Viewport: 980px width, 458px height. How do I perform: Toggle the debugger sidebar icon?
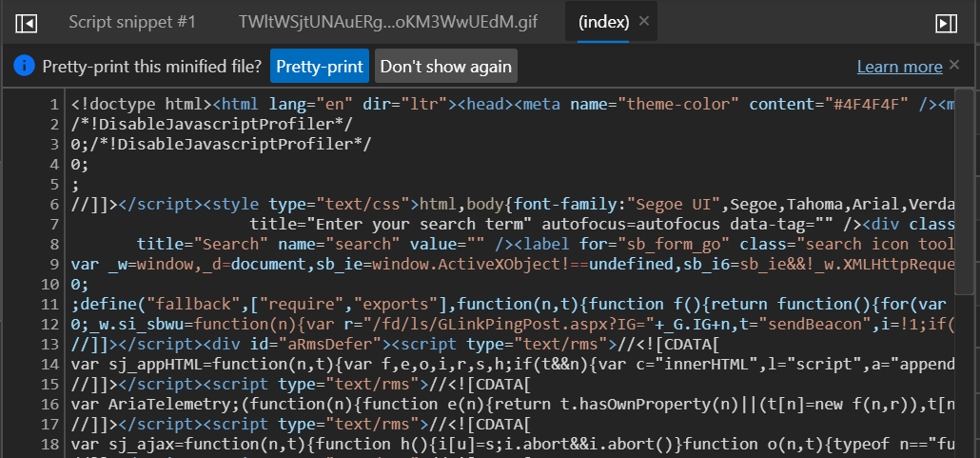(946, 23)
